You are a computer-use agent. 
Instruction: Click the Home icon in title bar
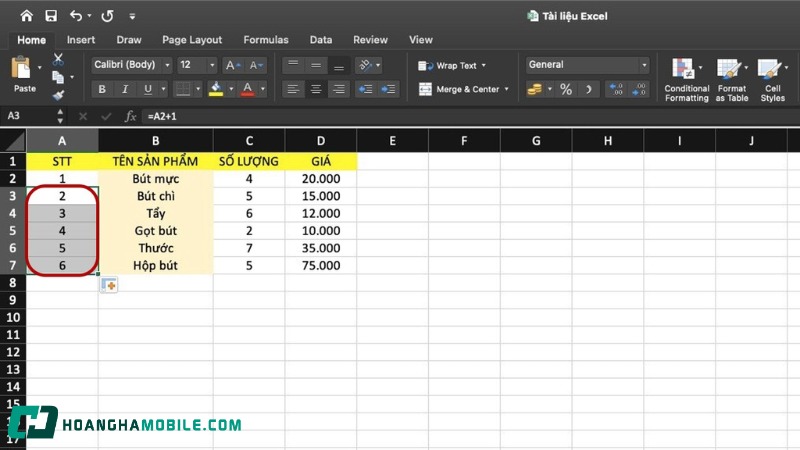point(27,16)
